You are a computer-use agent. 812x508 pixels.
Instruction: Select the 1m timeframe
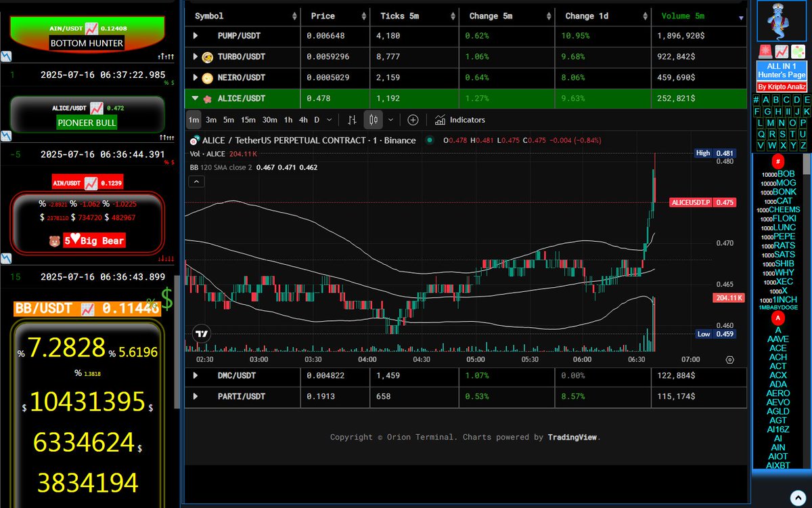point(194,120)
